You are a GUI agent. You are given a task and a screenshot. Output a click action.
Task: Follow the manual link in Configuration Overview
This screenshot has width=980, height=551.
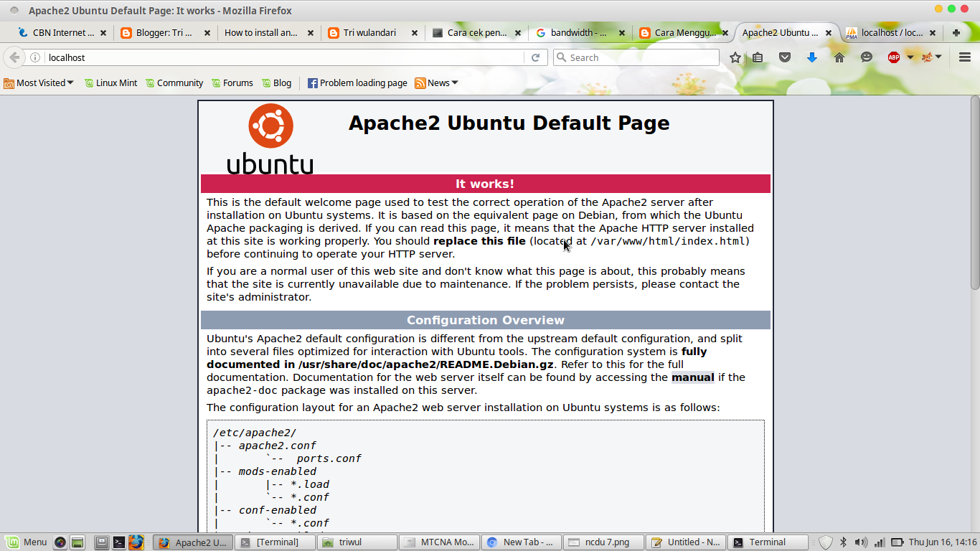click(x=692, y=377)
